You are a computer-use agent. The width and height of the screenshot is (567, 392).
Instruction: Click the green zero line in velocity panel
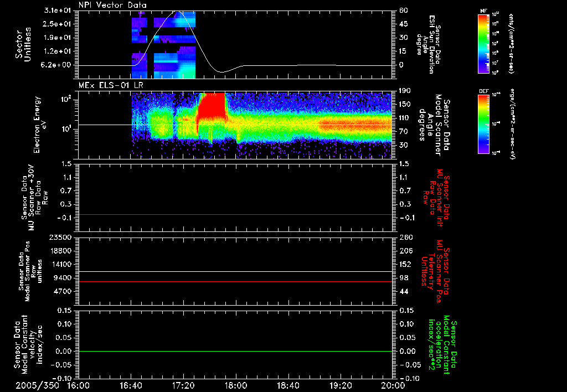click(235, 351)
